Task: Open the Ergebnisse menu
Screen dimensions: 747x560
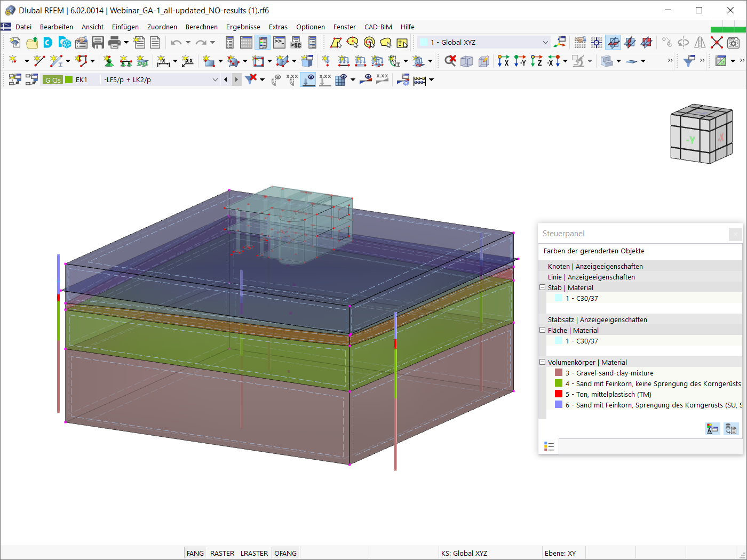Action: click(x=243, y=27)
